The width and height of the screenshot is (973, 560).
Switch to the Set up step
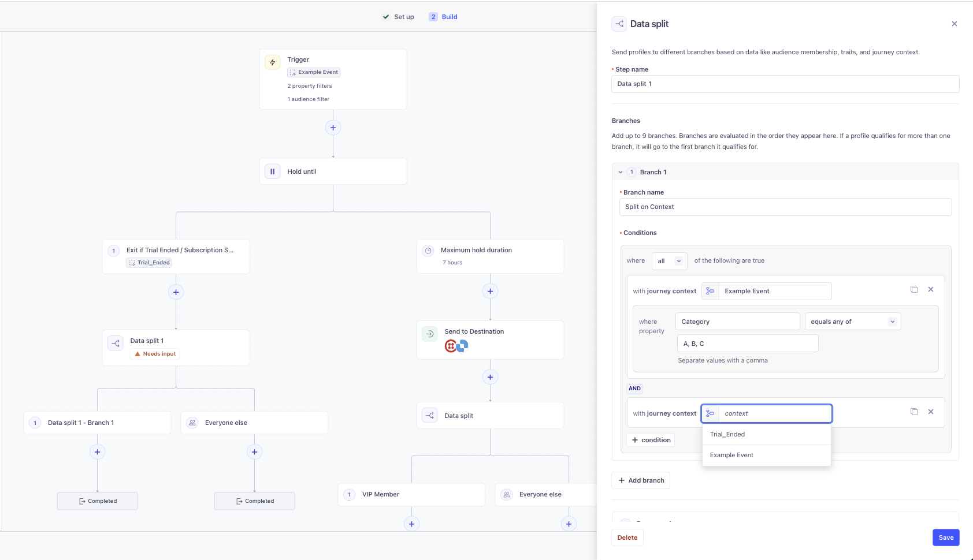399,17
